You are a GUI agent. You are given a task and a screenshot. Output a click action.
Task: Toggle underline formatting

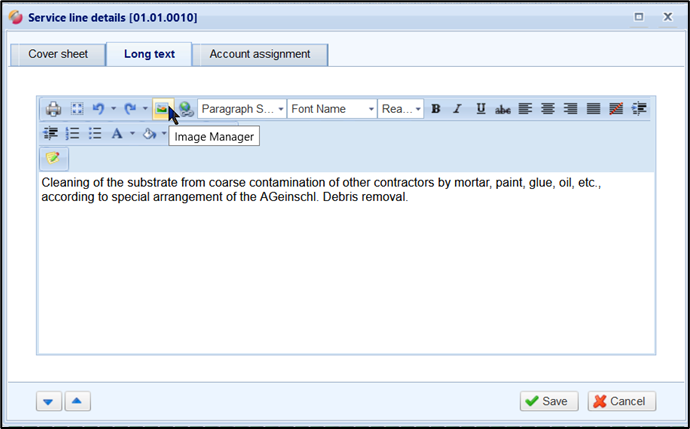[481, 109]
